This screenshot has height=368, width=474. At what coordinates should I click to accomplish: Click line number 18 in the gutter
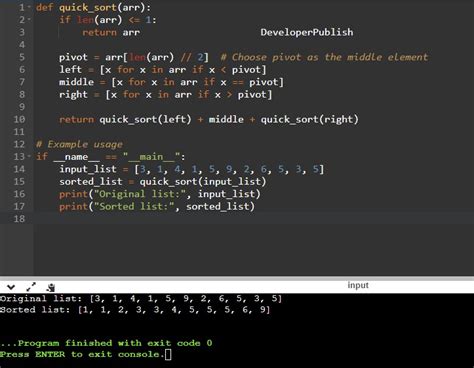19,219
